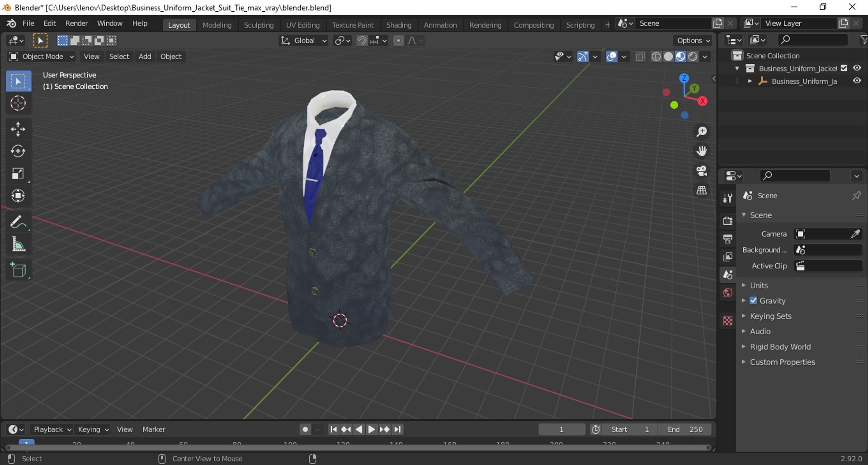Click the Blender logo menu icon

(x=11, y=24)
